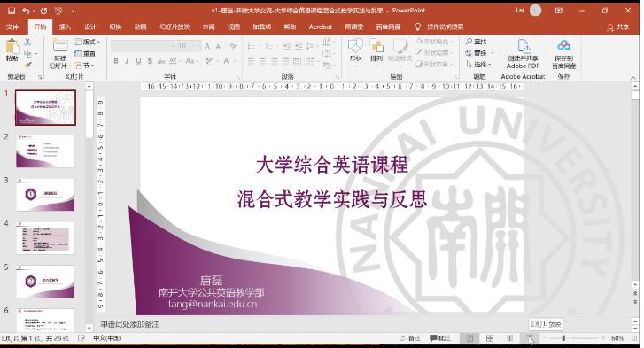Toggle the Notes pane in status bar

point(410,338)
